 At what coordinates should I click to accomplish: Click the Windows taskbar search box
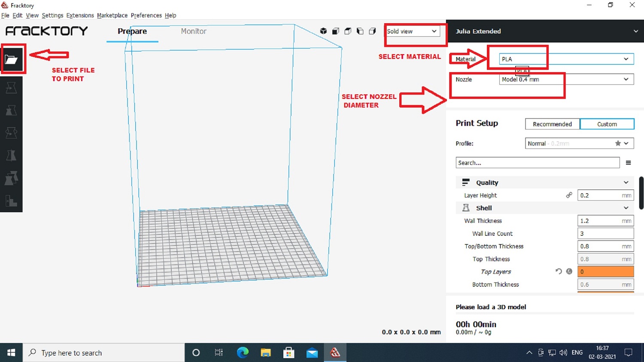click(x=103, y=353)
